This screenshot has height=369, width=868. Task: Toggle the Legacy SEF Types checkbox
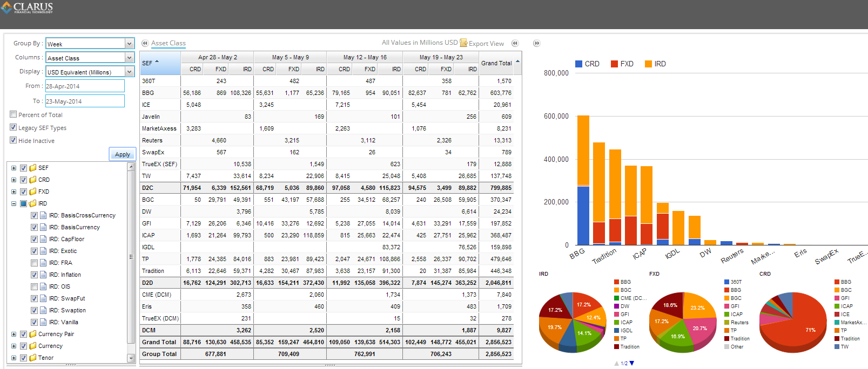click(14, 127)
